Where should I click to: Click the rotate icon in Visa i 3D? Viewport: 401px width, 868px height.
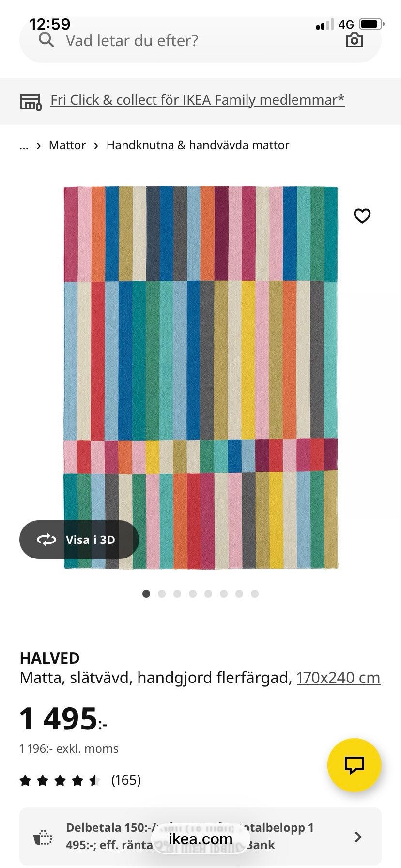pyautogui.click(x=46, y=540)
